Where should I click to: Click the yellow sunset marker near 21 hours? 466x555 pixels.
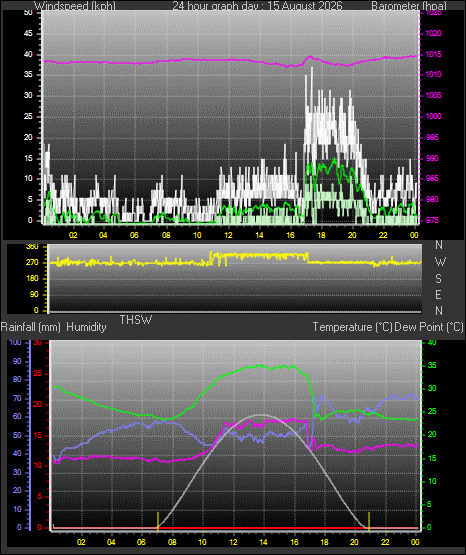point(369,521)
